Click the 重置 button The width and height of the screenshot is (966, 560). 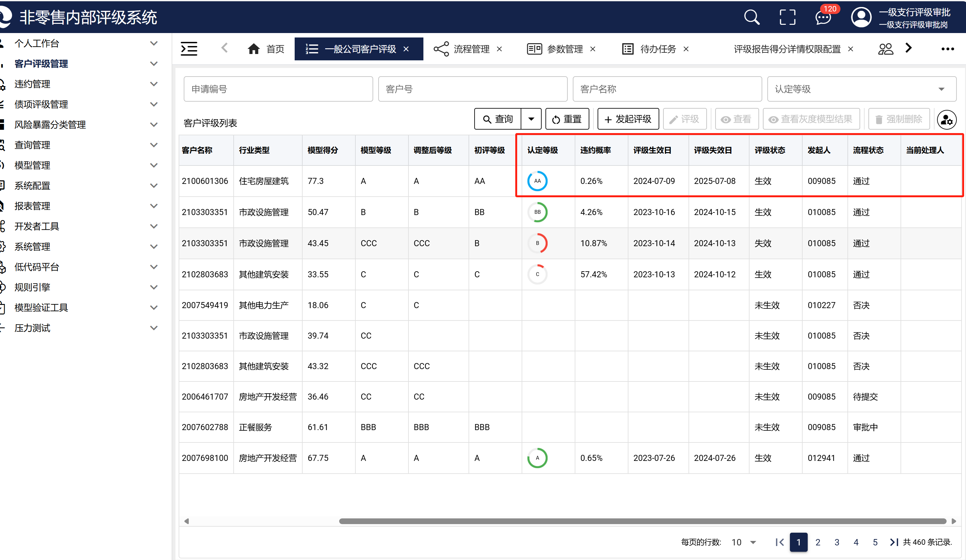tap(567, 119)
